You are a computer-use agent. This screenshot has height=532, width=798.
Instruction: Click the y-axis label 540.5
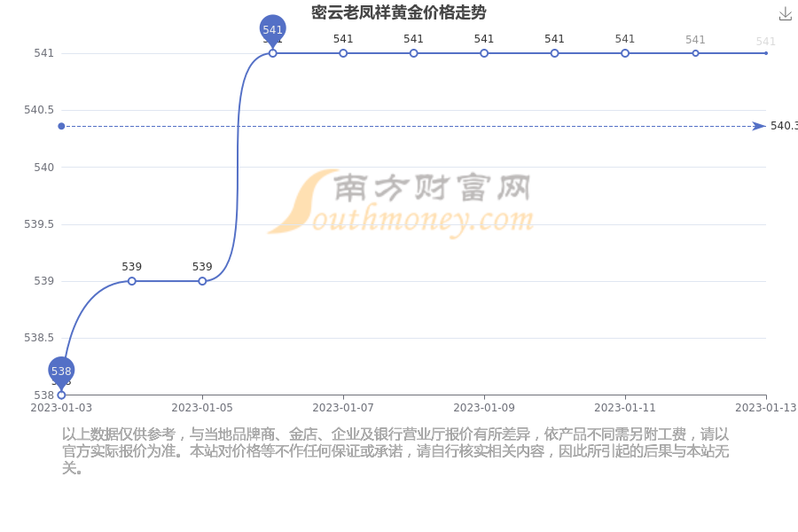(x=39, y=110)
